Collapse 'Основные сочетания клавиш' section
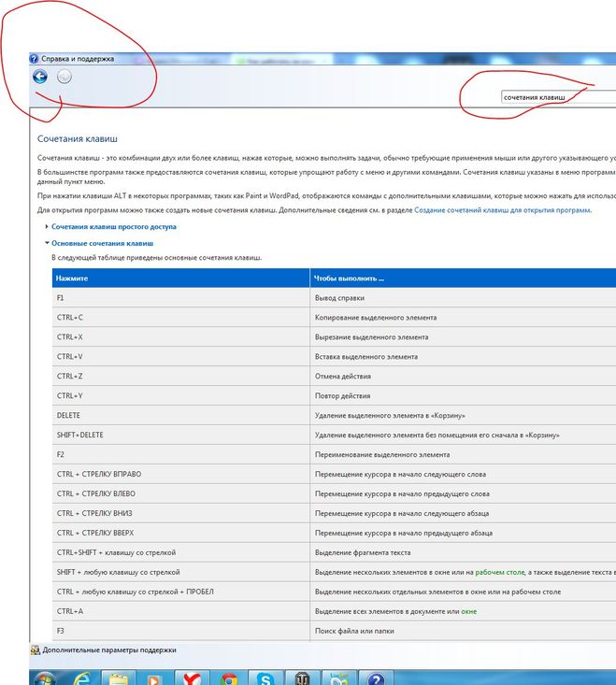Image resolution: width=616 pixels, height=685 pixels. coord(101,243)
